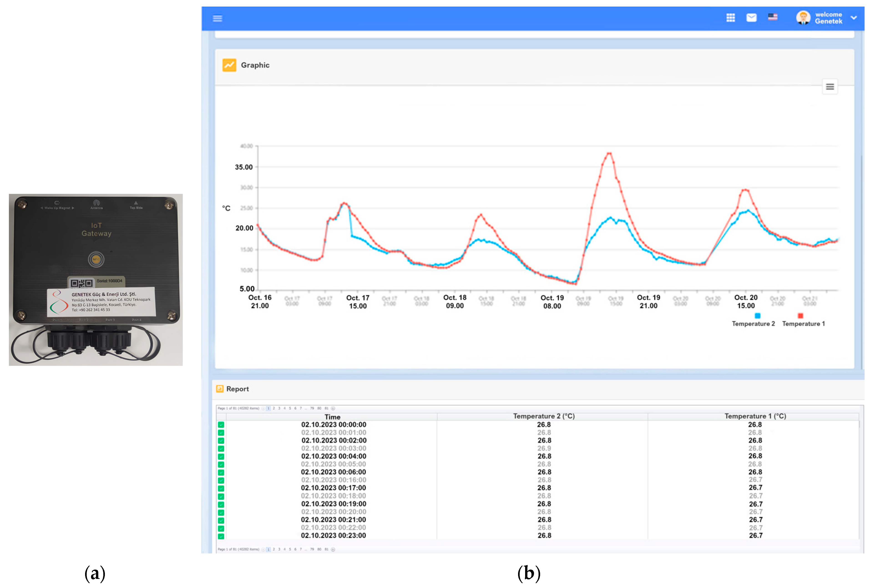Toggle checkbox for 02.10.2023 00:23:00 row
873x588 pixels.
click(x=221, y=536)
